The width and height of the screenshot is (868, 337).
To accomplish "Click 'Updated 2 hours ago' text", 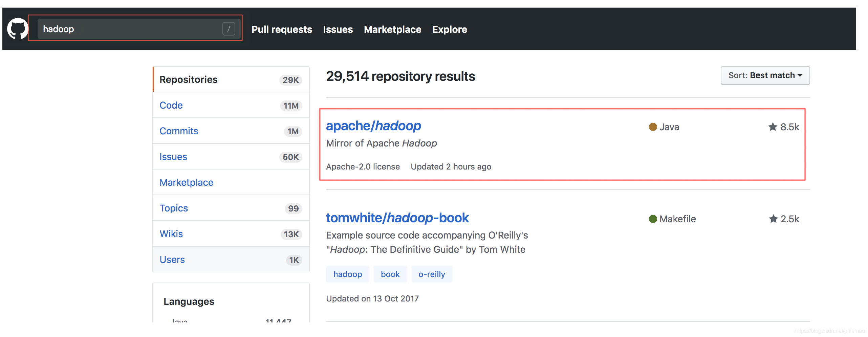I will click(451, 166).
